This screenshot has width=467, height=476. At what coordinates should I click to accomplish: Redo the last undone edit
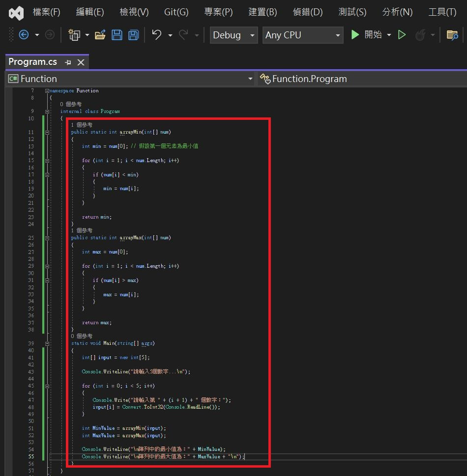point(183,35)
